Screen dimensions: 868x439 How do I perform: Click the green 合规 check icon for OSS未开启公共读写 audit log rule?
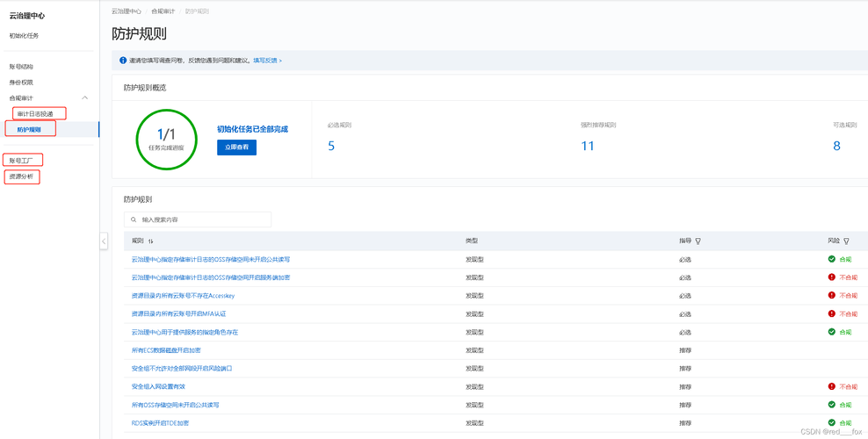coord(831,259)
